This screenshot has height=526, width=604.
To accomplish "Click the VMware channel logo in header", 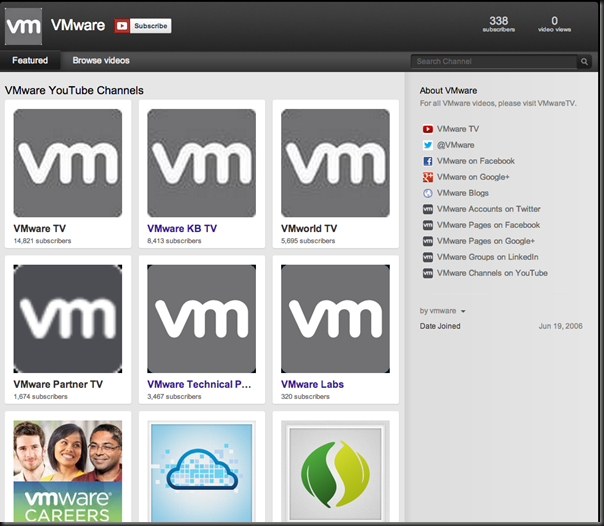I will pos(23,26).
